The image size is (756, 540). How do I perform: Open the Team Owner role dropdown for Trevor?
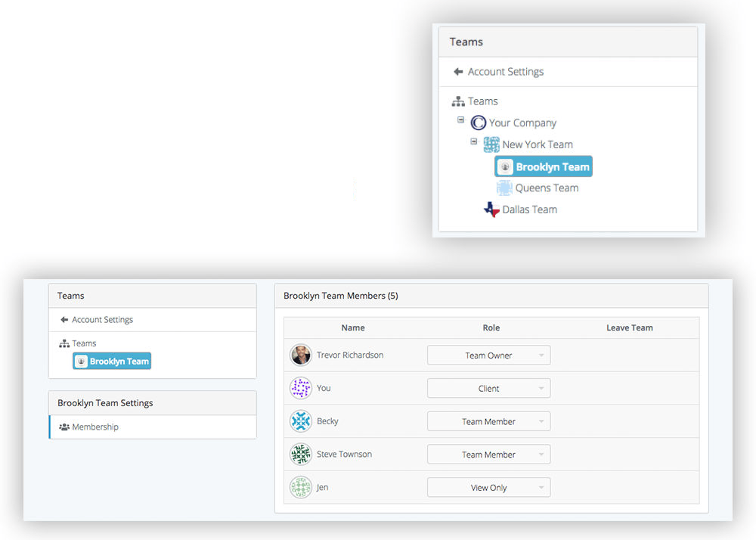pos(488,355)
